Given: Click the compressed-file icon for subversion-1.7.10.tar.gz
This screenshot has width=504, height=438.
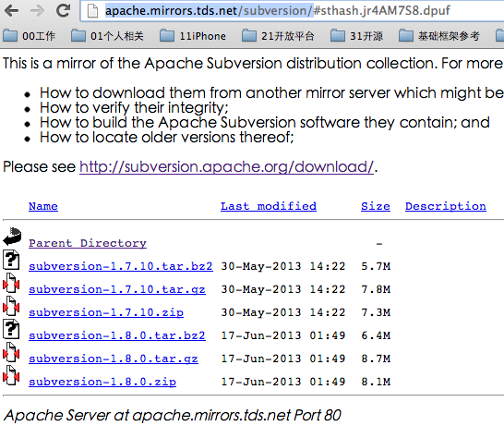Looking at the screenshot, I should [11, 283].
